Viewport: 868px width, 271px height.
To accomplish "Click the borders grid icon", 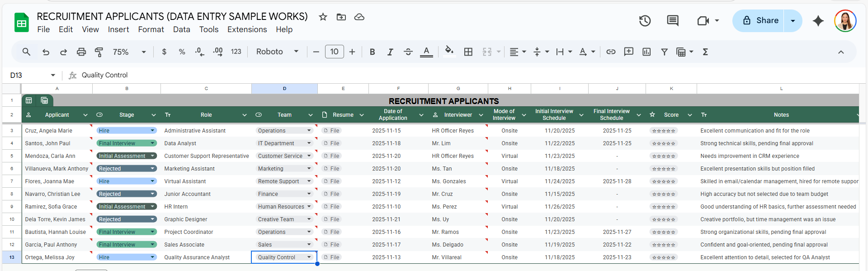I will tap(468, 52).
